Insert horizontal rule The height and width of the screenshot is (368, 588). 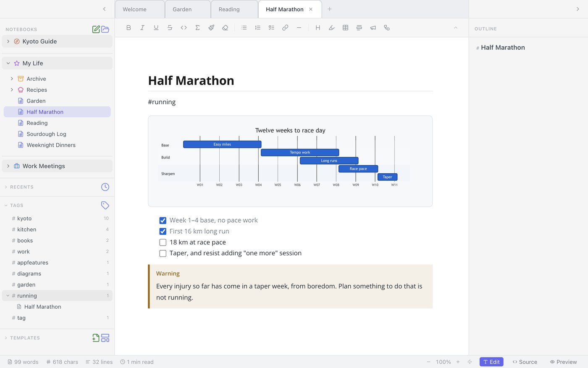click(299, 28)
